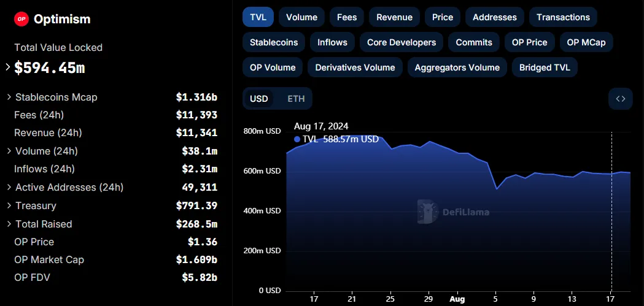This screenshot has width=644, height=306.
Task: Enable the Fees chart metric
Action: tap(347, 17)
